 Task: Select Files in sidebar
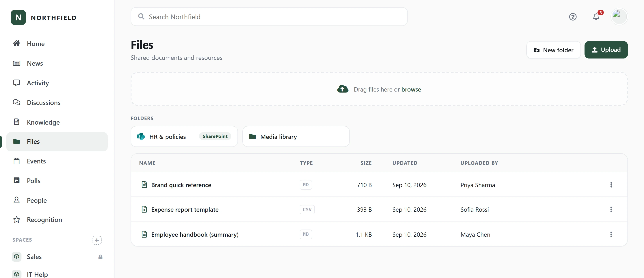coord(57,142)
